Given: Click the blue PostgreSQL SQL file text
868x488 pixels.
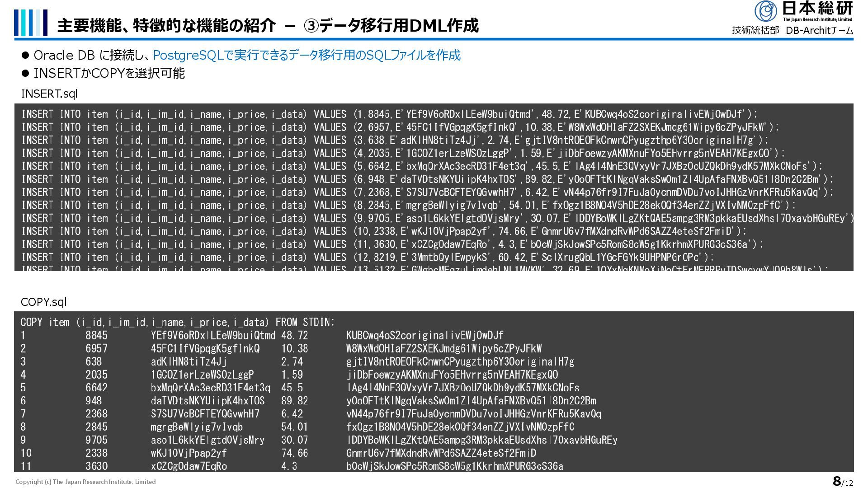Looking at the screenshot, I should click(x=307, y=55).
